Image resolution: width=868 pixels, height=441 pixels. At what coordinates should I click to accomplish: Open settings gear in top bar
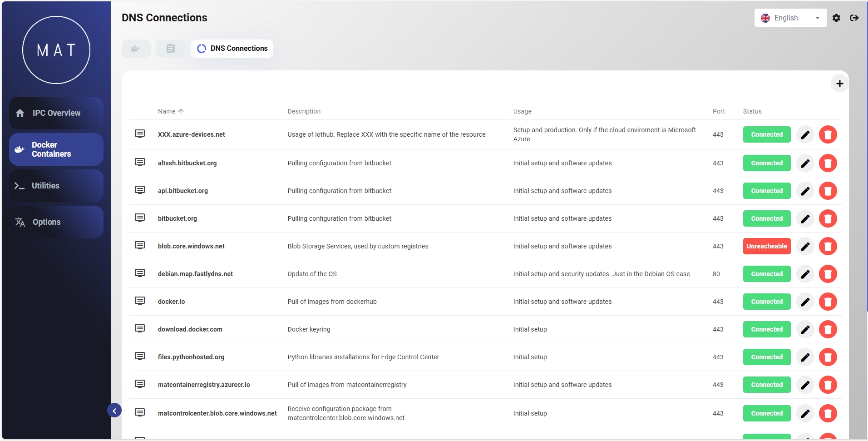(836, 18)
